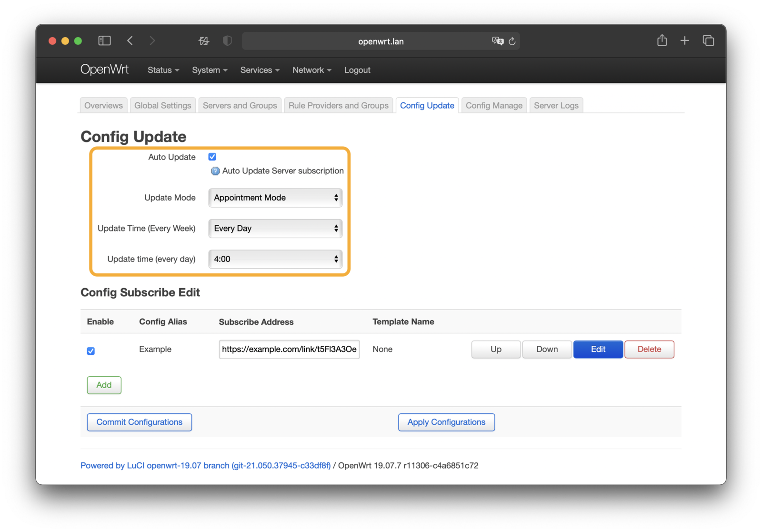Open the Update Mode dropdown

tap(275, 198)
